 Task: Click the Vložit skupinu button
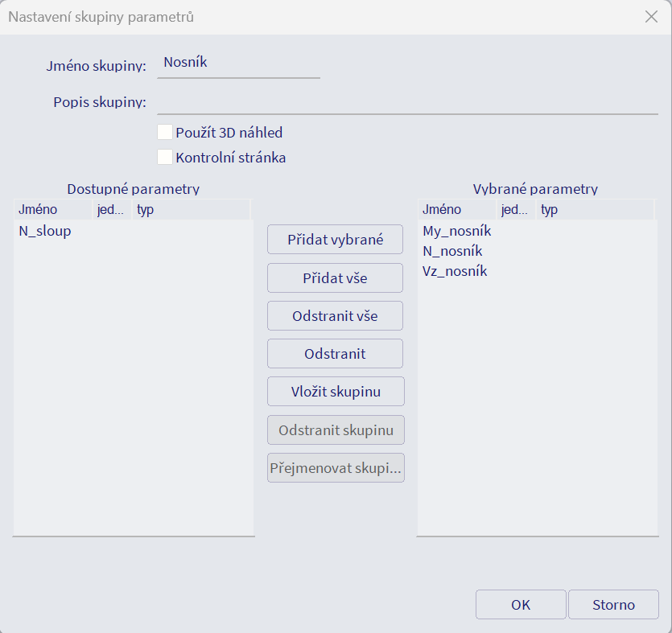coord(335,392)
